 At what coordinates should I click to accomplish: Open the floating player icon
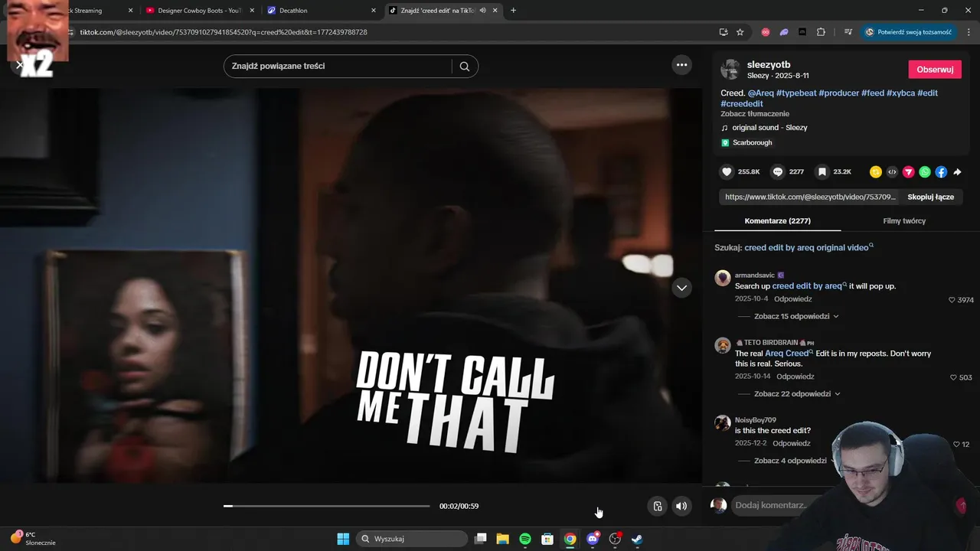(x=658, y=506)
